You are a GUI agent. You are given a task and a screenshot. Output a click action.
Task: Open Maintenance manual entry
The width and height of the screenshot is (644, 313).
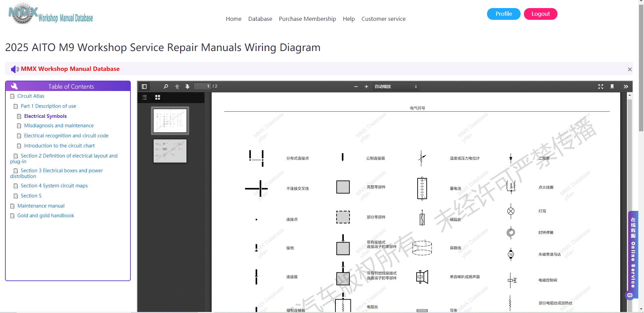(41, 206)
